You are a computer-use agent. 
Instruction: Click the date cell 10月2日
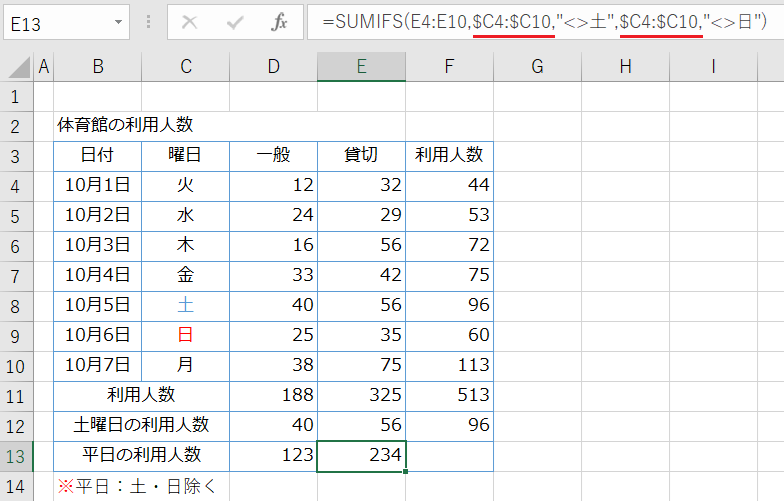point(98,216)
